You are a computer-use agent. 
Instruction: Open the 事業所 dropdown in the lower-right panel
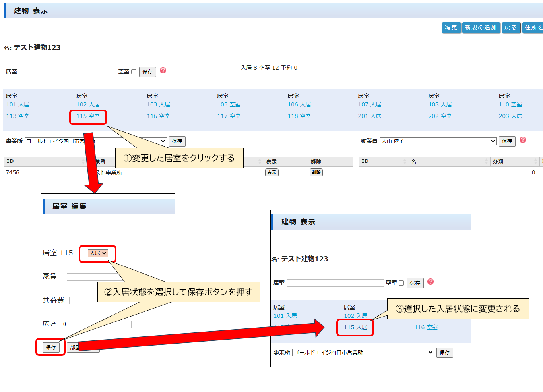click(363, 353)
